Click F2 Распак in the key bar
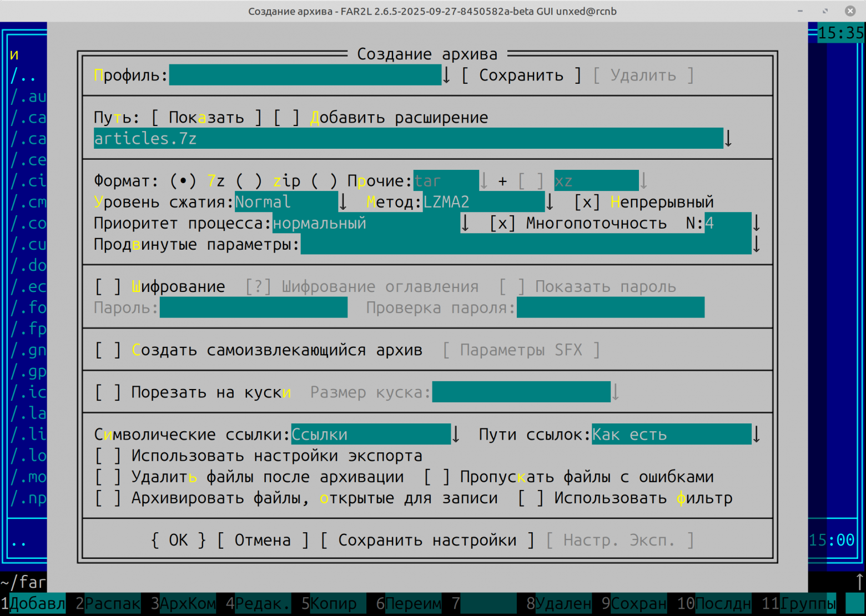Viewport: 866px width, 616px height. coord(108,604)
